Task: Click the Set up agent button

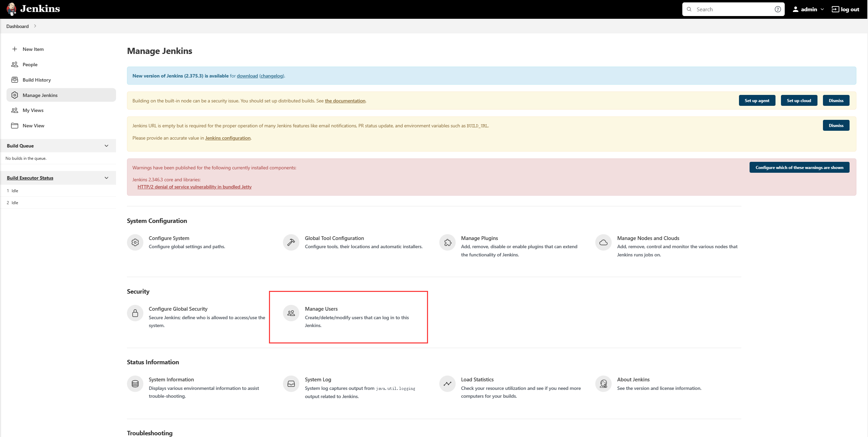Action: point(757,101)
